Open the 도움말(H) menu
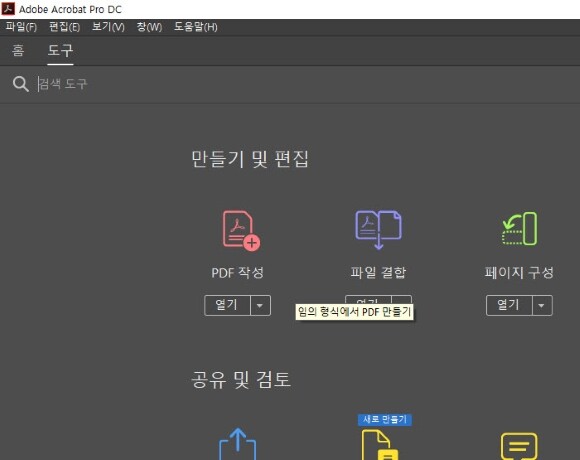 196,27
